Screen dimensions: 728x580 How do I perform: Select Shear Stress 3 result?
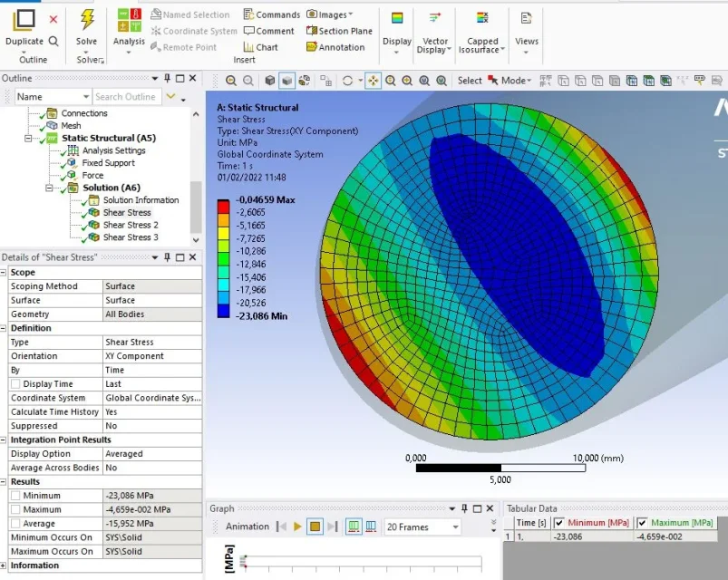pyautogui.click(x=131, y=237)
